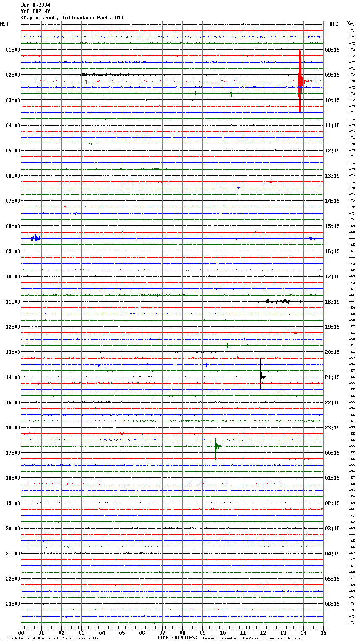Select the '08:00' MST hour label
Viewport: 357px width, 644px height.
[13, 226]
